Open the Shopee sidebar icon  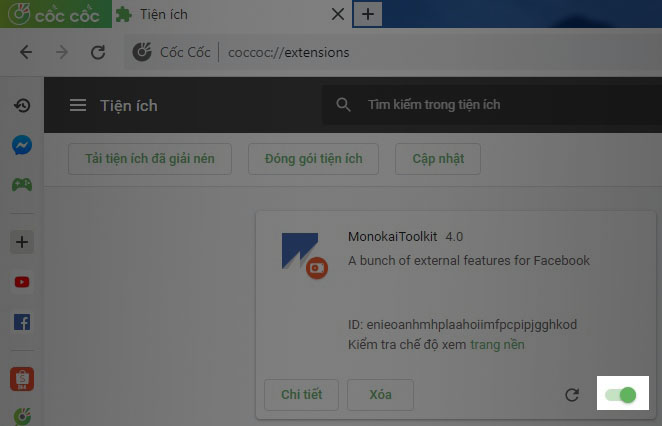(x=22, y=379)
